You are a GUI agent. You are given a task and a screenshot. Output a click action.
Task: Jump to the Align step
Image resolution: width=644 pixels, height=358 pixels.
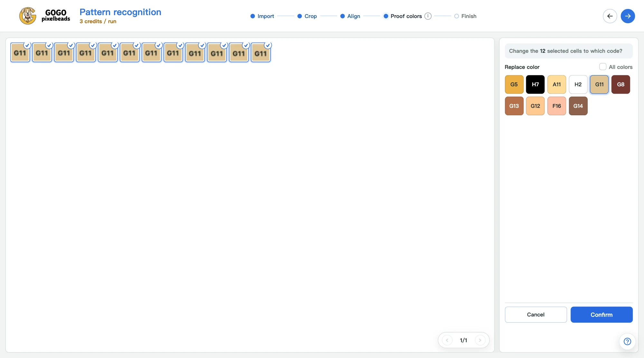[x=350, y=16]
